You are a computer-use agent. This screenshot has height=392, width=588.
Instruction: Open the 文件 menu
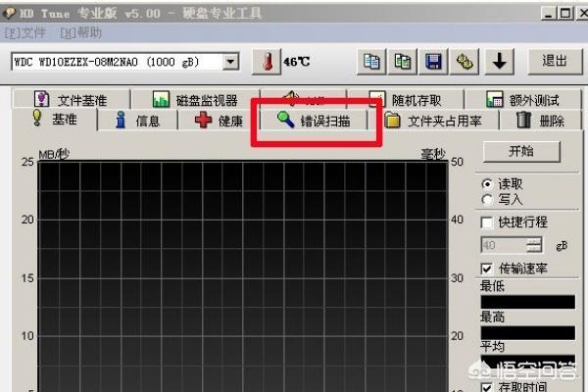point(25,33)
